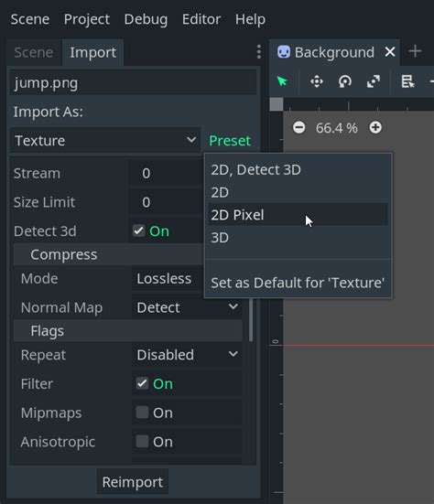Select the Scale Mode tool

tap(374, 81)
